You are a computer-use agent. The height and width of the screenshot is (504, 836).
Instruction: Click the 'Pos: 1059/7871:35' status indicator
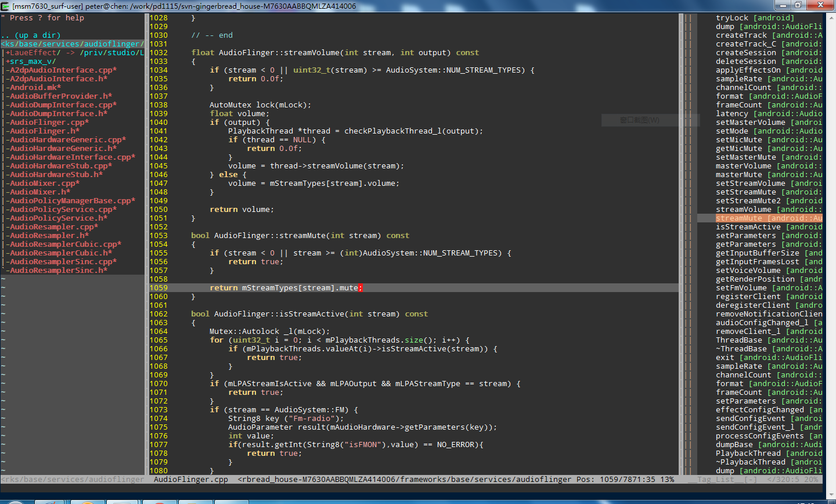(616, 480)
